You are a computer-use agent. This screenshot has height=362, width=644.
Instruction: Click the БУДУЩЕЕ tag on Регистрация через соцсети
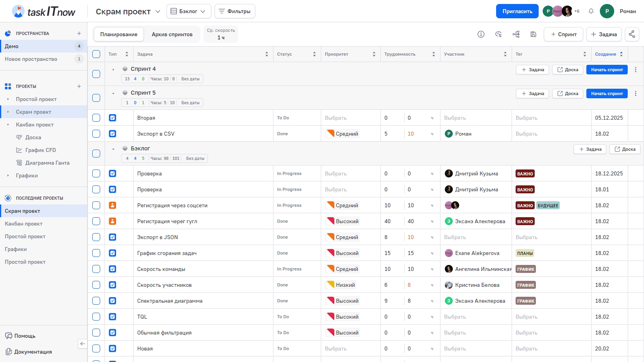548,206
